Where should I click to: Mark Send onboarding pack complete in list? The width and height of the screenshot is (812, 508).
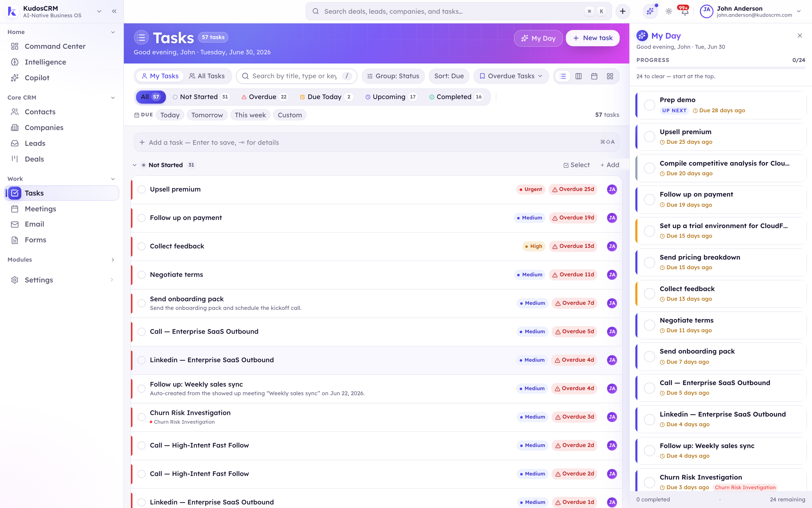coord(142,303)
